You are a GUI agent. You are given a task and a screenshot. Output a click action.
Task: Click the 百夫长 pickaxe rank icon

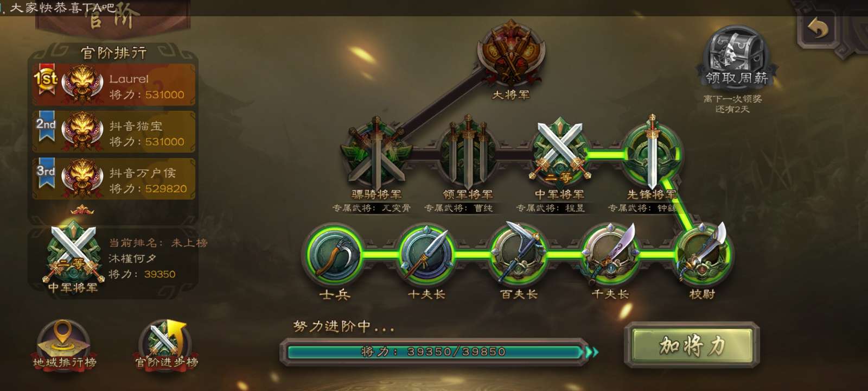point(519,254)
